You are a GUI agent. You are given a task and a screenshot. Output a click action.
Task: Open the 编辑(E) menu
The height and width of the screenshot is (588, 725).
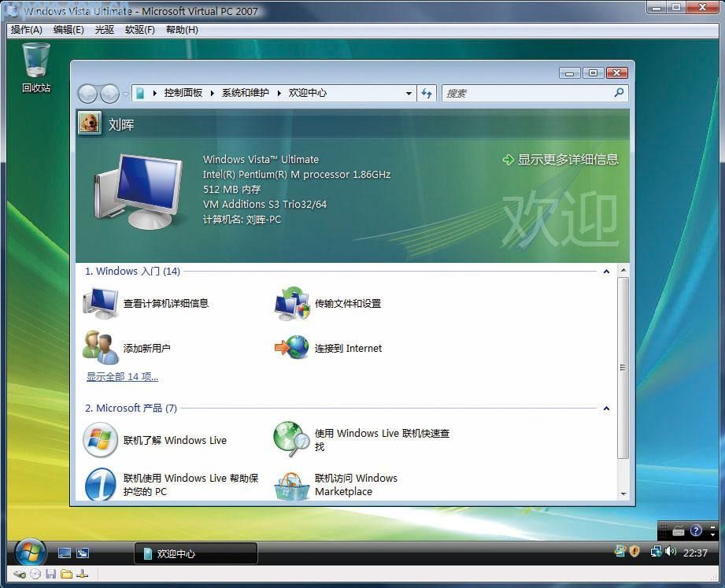[x=68, y=30]
